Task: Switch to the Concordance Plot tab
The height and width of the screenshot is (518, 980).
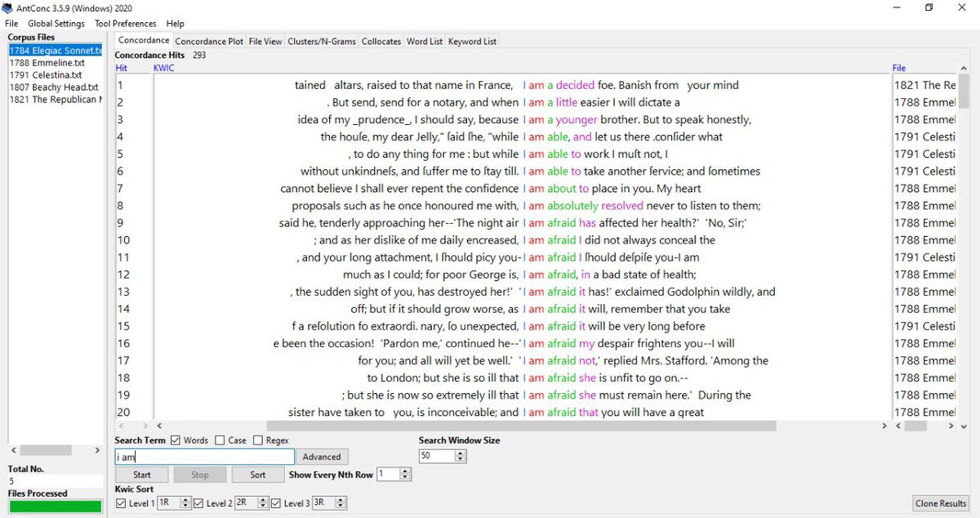Action: (x=209, y=42)
